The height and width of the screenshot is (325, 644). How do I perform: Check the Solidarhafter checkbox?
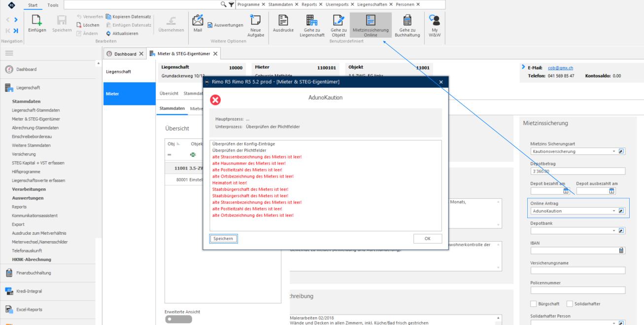pos(570,304)
